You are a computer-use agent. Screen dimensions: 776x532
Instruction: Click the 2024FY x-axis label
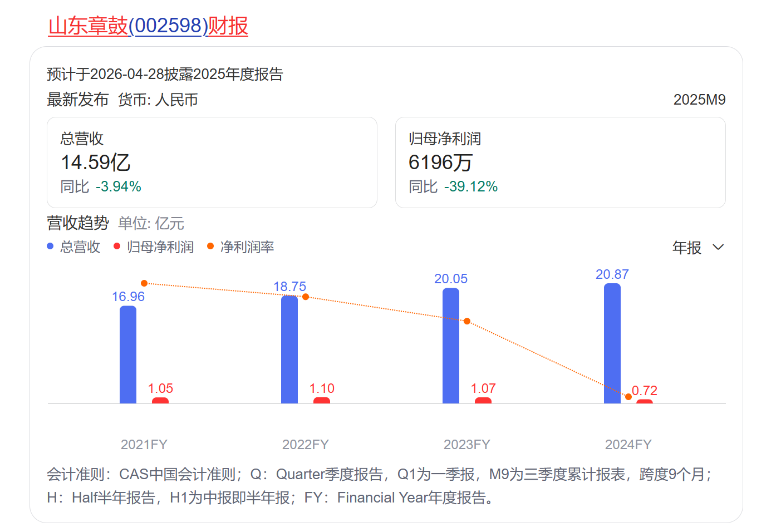628,445
